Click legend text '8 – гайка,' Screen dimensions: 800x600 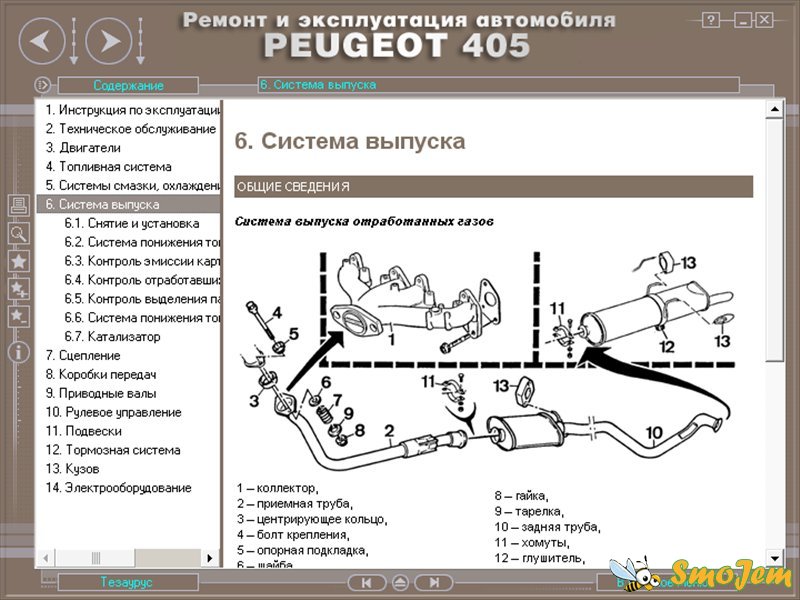pos(521,496)
